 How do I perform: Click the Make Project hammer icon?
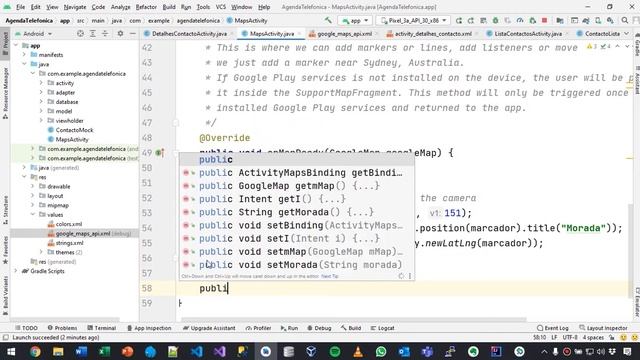328,20
